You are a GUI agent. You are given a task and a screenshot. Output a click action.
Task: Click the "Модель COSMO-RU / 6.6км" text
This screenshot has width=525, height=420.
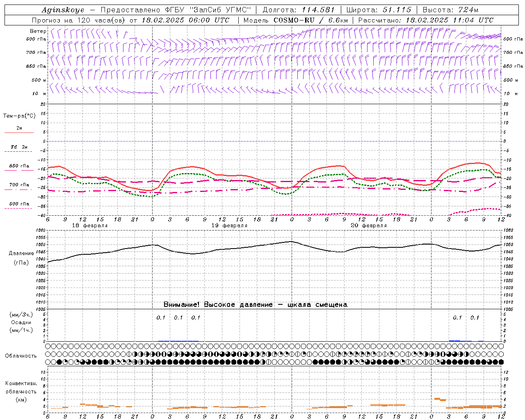(x=296, y=20)
